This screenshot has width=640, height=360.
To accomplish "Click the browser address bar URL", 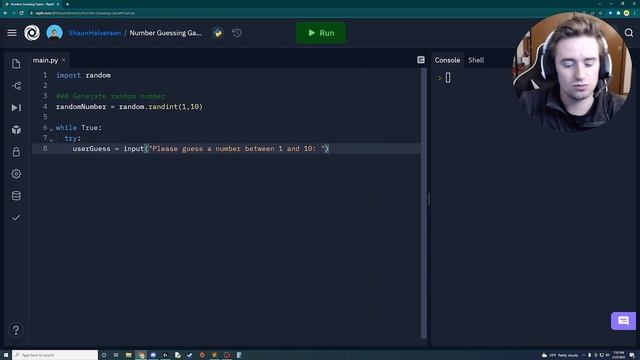I will 85,13.
